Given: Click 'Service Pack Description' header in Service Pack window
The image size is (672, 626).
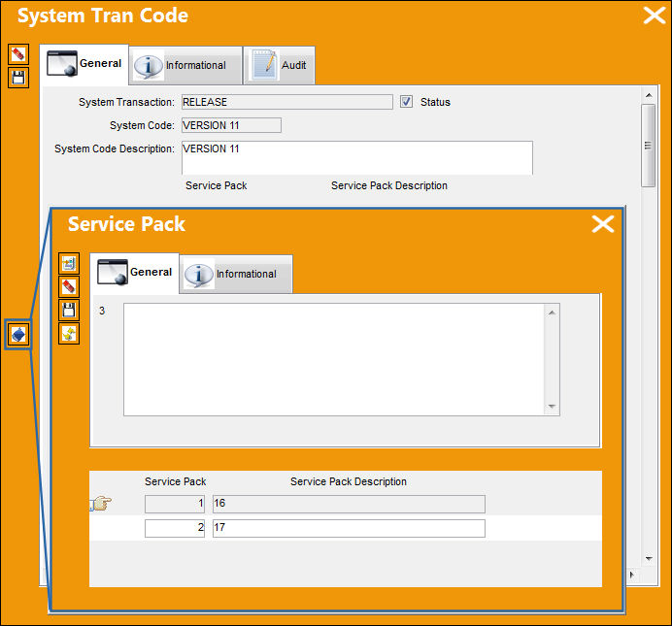Looking at the screenshot, I should pos(349,481).
